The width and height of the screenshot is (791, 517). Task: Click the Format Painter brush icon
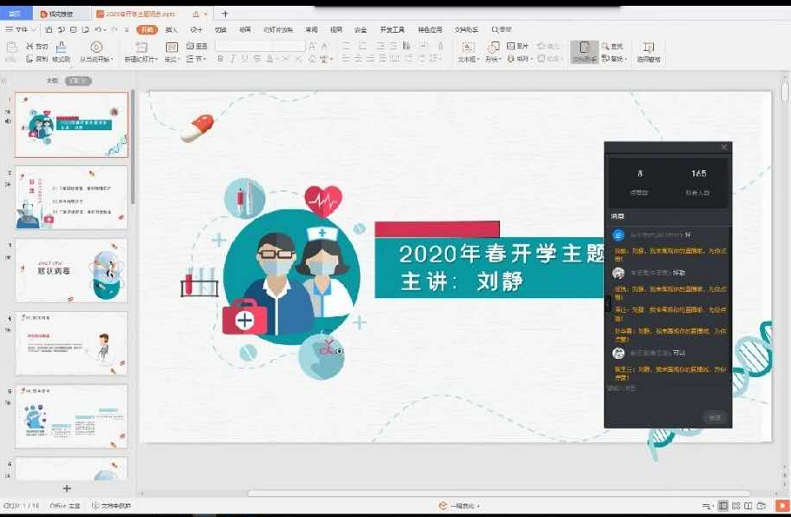[x=62, y=47]
